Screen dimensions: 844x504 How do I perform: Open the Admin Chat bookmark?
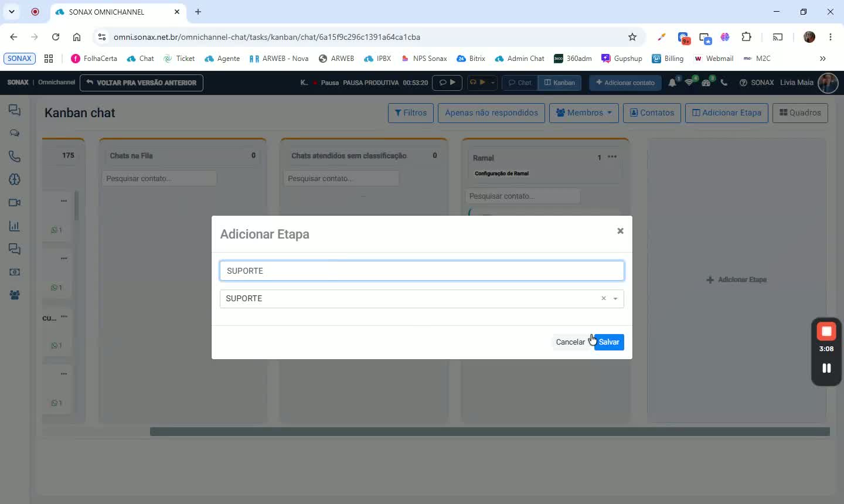coord(519,59)
